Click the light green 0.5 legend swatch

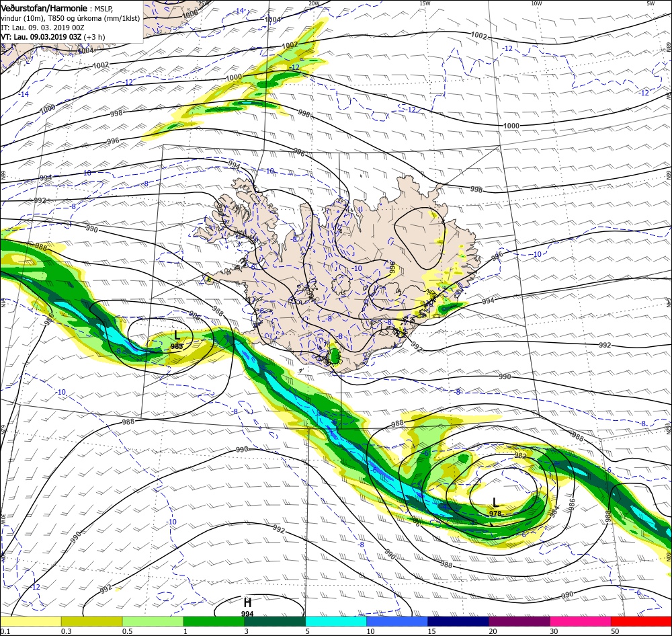[x=153, y=621]
